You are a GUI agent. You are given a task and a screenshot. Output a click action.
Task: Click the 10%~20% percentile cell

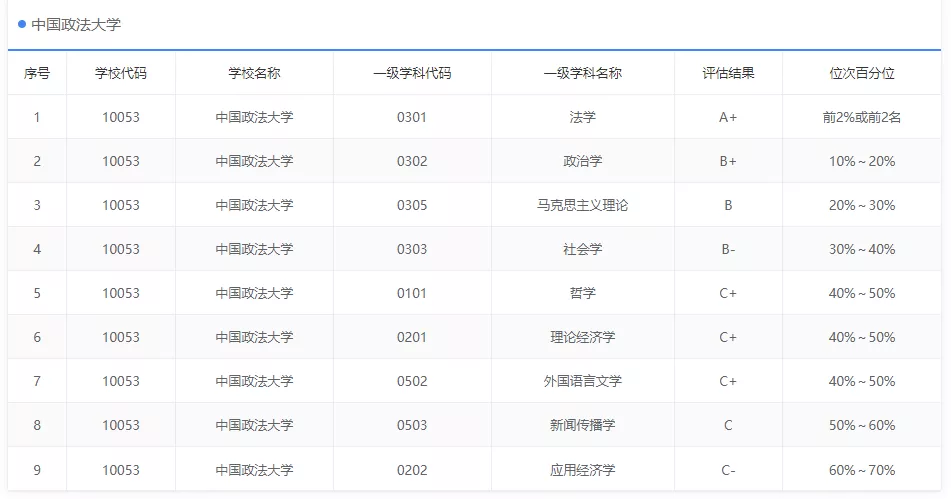point(862,161)
